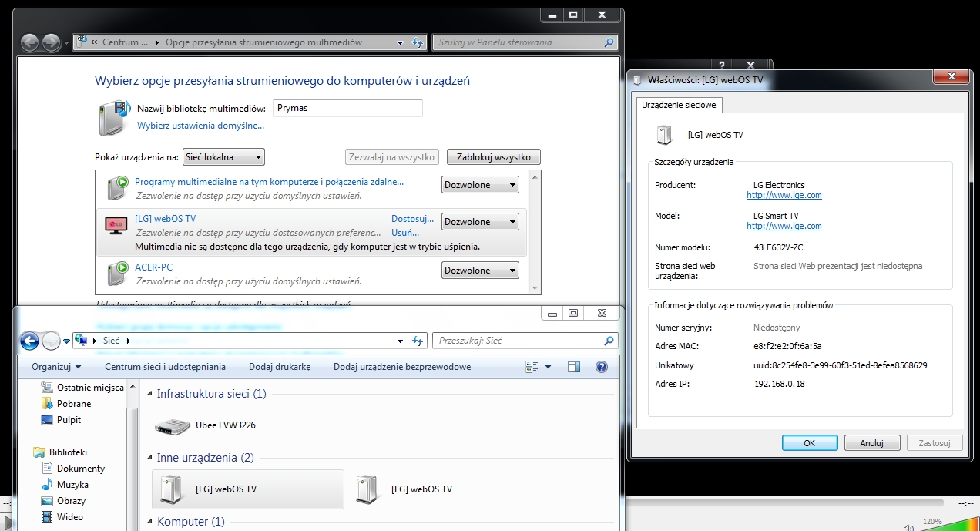Screen dimensions: 980x531
Task: Collapse Komputer group
Action: coord(150,522)
